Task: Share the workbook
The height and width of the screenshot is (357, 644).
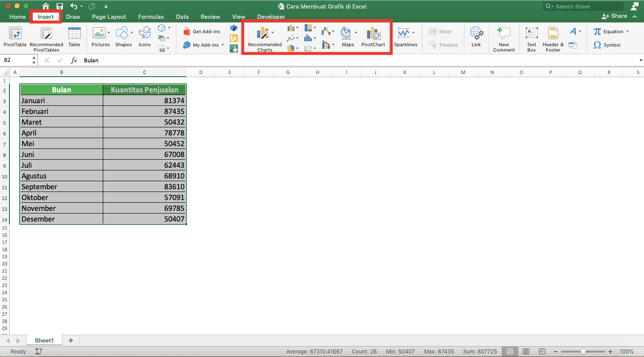Action: coord(615,16)
